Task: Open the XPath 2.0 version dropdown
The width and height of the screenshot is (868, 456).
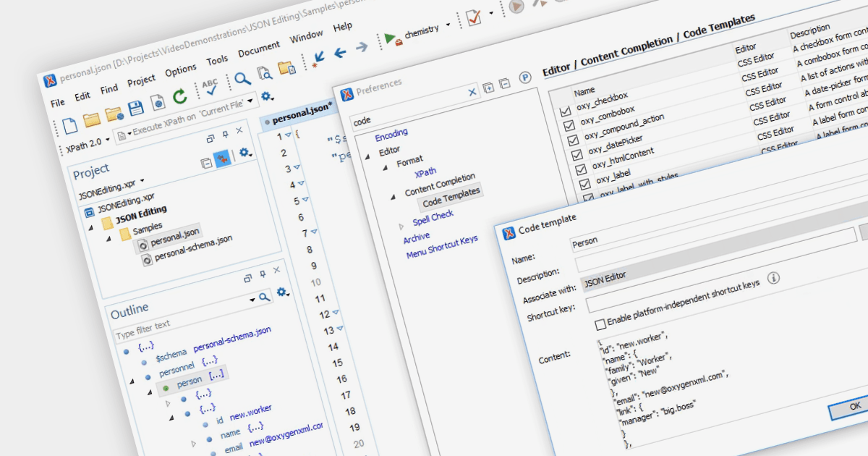Action: 108,140
